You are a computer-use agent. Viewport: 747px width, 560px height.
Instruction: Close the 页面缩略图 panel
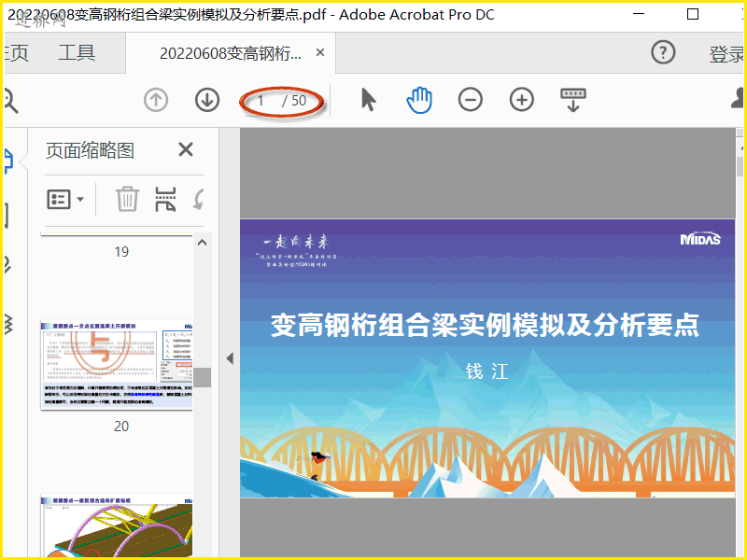(186, 150)
